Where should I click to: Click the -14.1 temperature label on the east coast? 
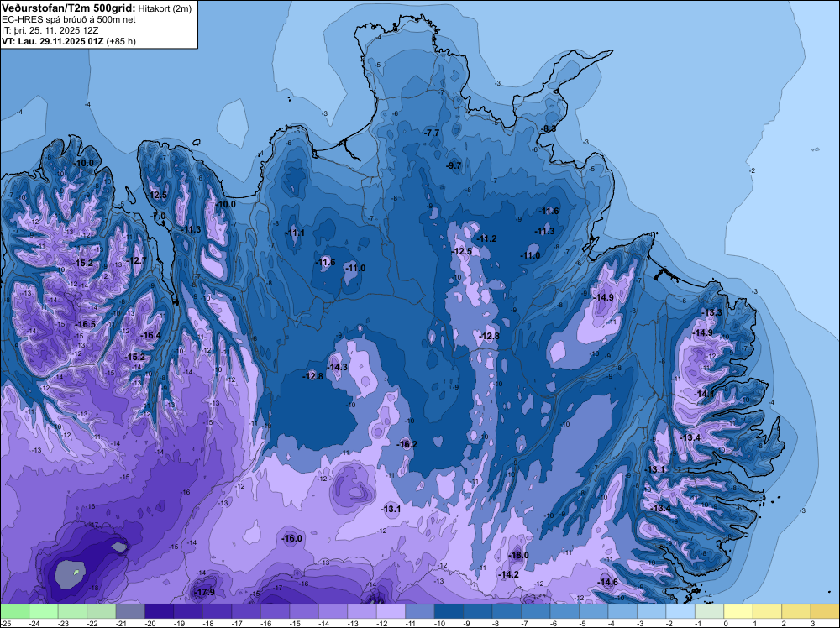pyautogui.click(x=704, y=394)
